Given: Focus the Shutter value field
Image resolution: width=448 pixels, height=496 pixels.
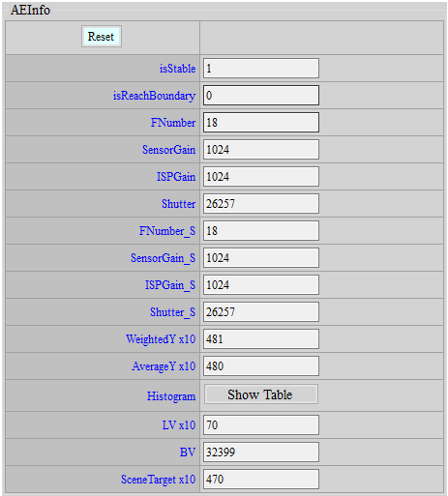Looking at the screenshot, I should tap(261, 204).
